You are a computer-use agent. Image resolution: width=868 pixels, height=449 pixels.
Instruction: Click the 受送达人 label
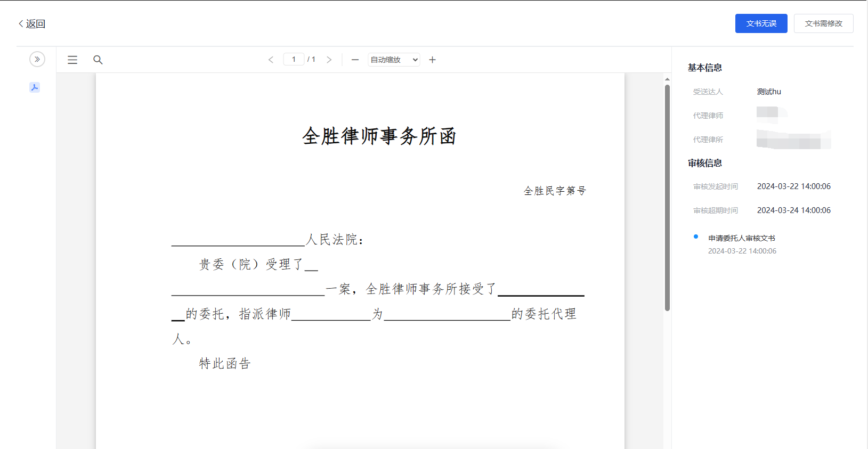click(x=708, y=92)
